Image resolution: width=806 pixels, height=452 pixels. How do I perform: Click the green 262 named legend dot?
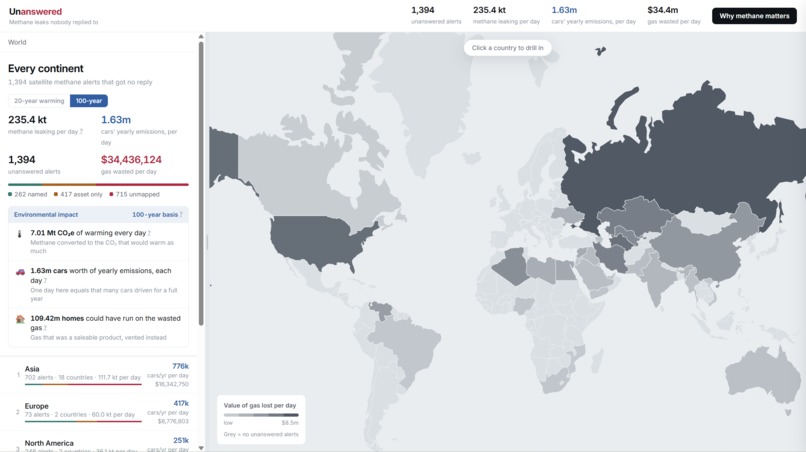click(x=10, y=194)
